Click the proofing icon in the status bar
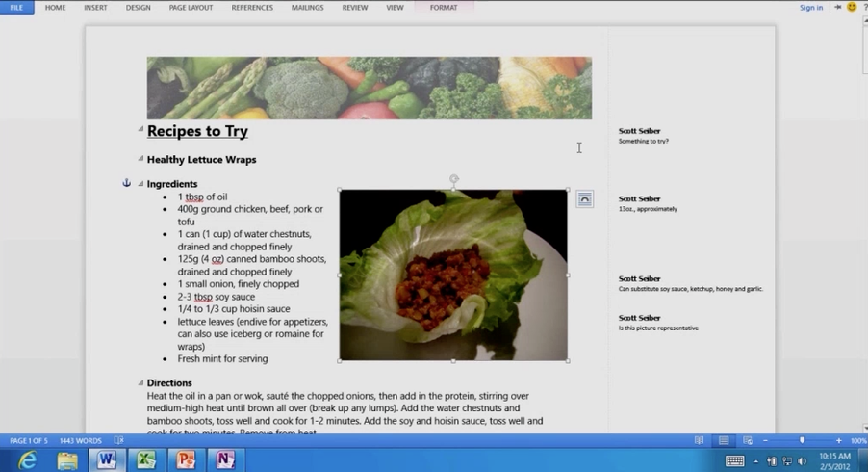The height and width of the screenshot is (472, 868). (118, 440)
